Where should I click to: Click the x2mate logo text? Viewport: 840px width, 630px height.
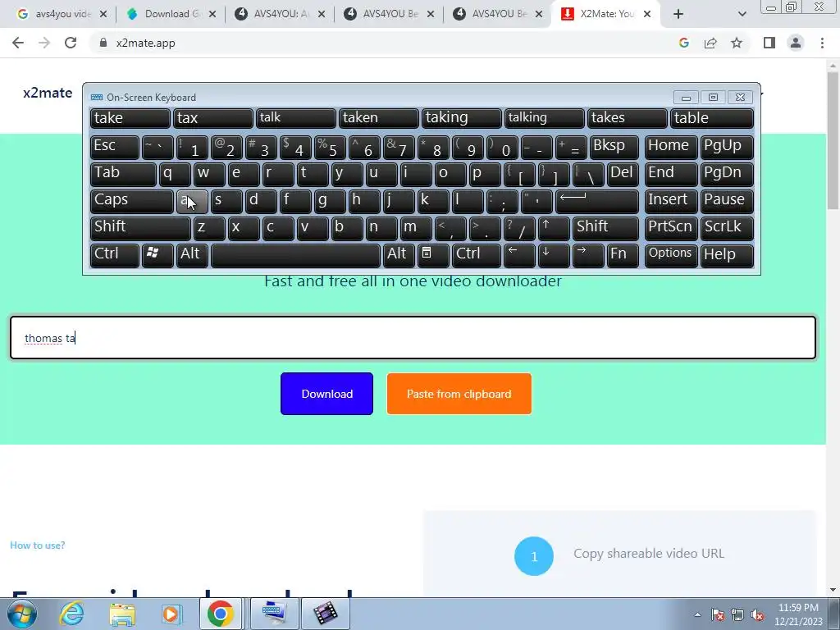pos(48,93)
